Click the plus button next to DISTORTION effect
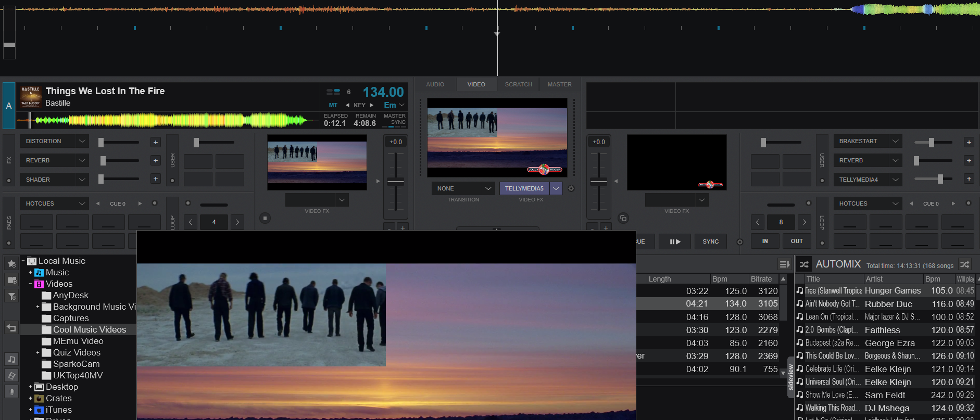The height and width of the screenshot is (420, 980). point(155,142)
